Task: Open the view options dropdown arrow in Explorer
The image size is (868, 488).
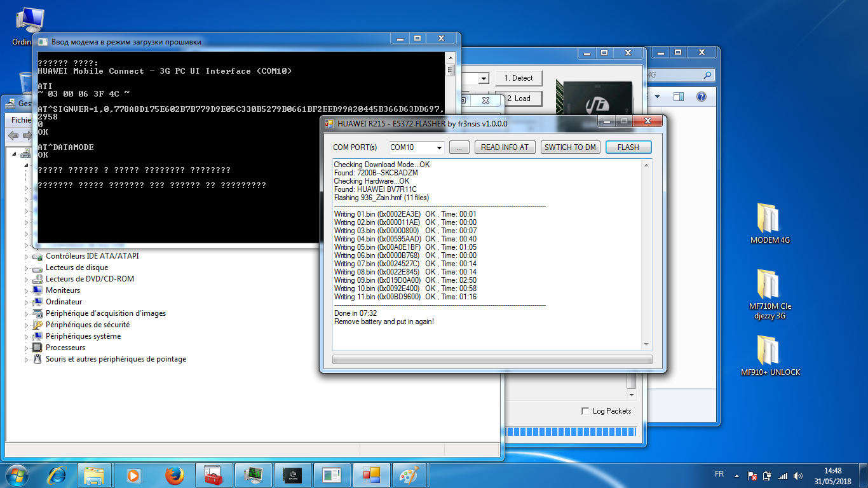Action: pos(658,97)
